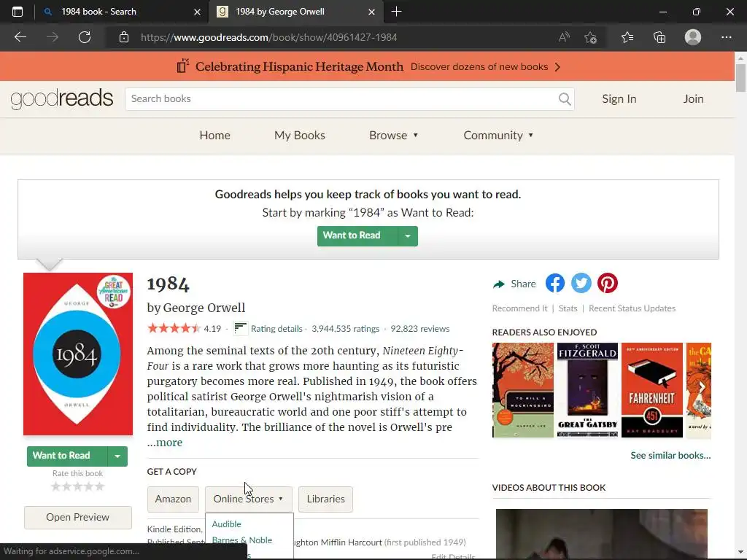Click the George Orwell author name
Viewport: 747px width, 560px height.
(x=204, y=308)
